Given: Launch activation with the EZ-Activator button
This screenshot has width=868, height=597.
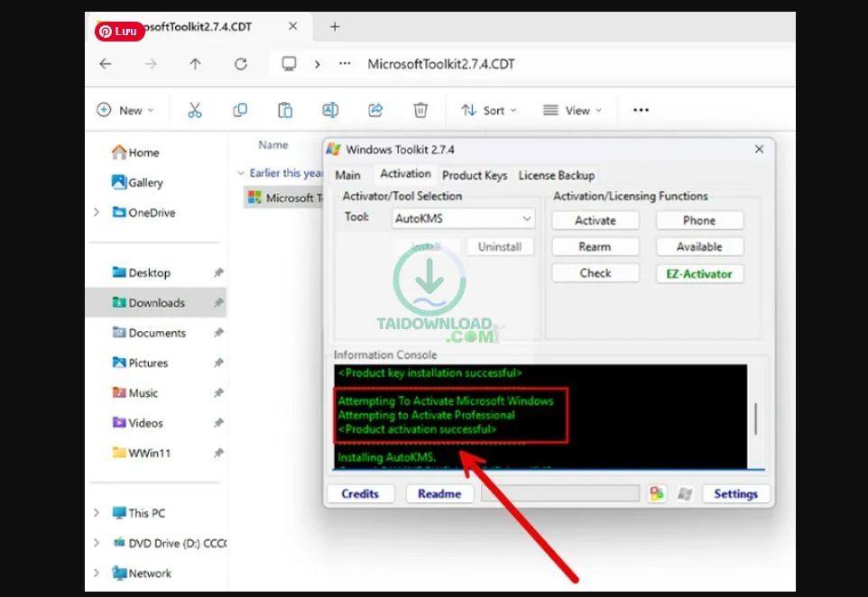Looking at the screenshot, I should [699, 273].
